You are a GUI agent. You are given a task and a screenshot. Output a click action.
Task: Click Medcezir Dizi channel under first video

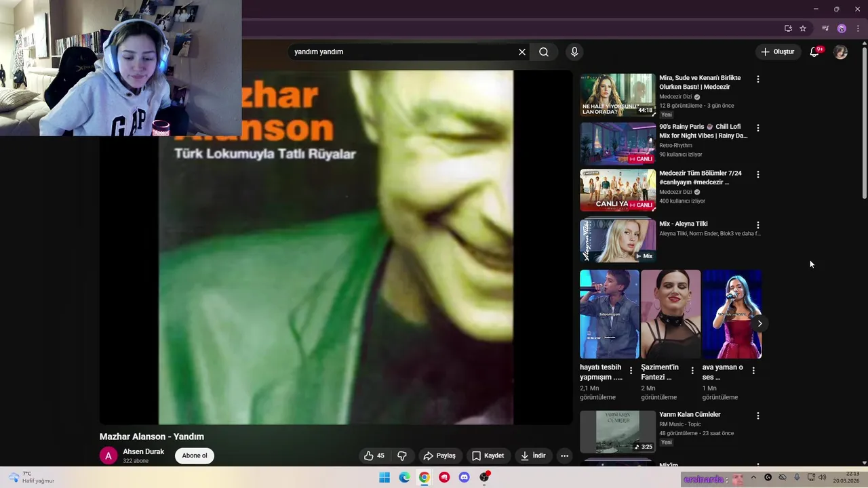(675, 97)
